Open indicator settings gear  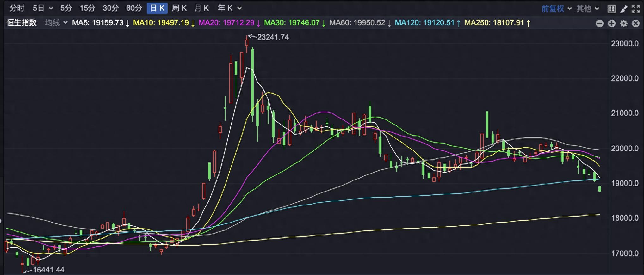623,23
